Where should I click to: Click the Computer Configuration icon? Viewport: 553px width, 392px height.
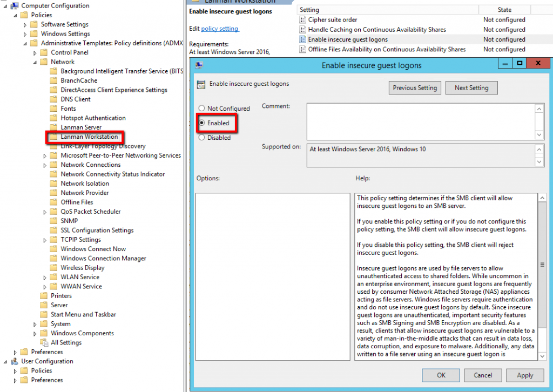click(x=15, y=5)
